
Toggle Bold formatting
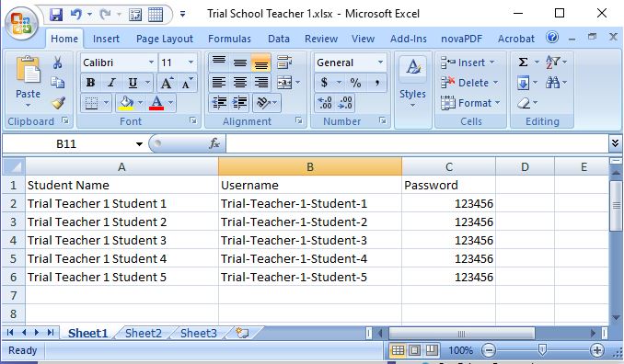click(x=91, y=83)
